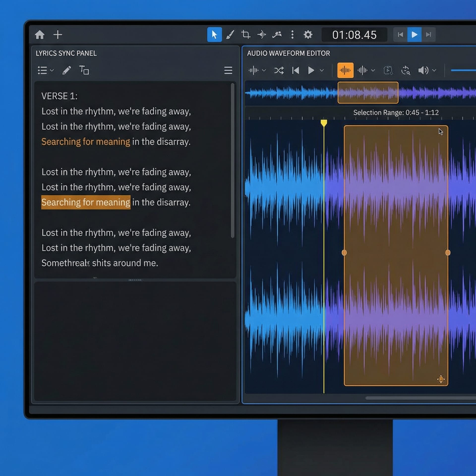Skip to start in waveform toolbar

point(296,70)
